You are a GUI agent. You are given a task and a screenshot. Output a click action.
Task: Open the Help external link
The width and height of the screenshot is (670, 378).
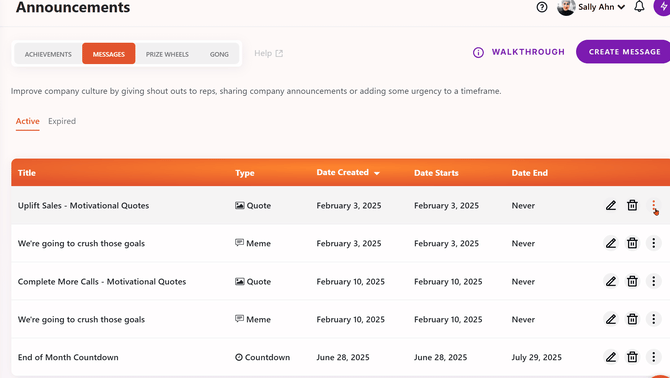coord(268,53)
